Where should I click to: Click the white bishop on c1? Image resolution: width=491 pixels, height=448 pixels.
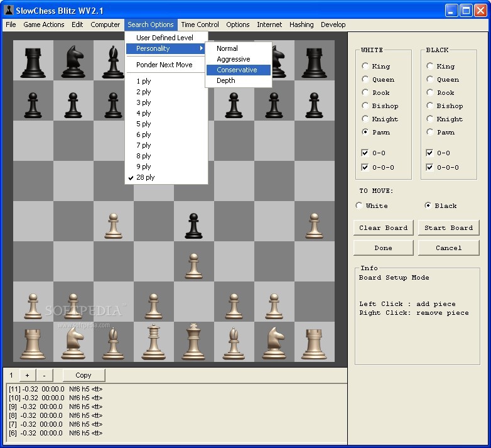114,342
